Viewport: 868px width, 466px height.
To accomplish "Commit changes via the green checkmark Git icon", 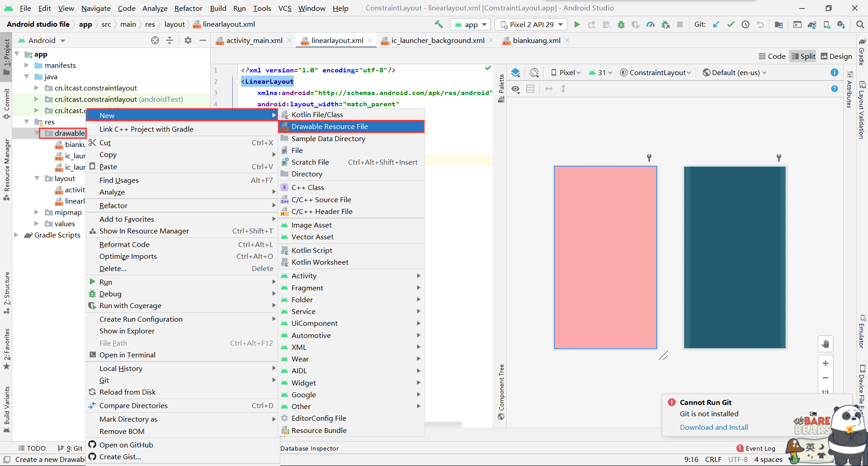I will 731,24.
